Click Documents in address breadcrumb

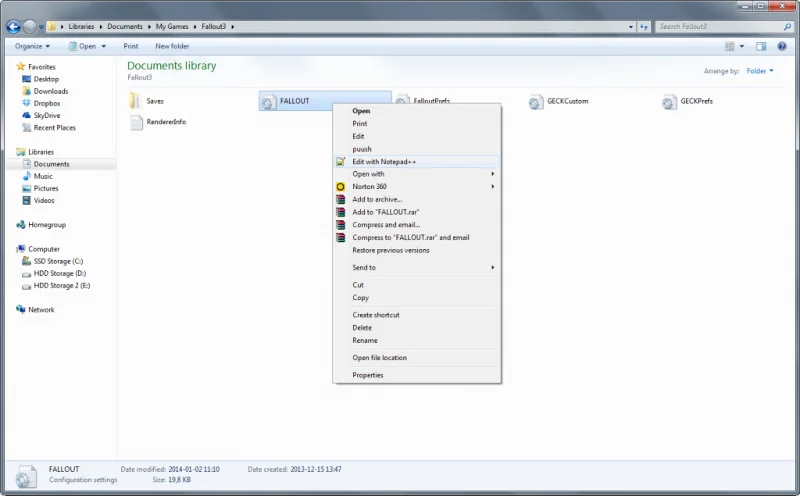[124, 27]
